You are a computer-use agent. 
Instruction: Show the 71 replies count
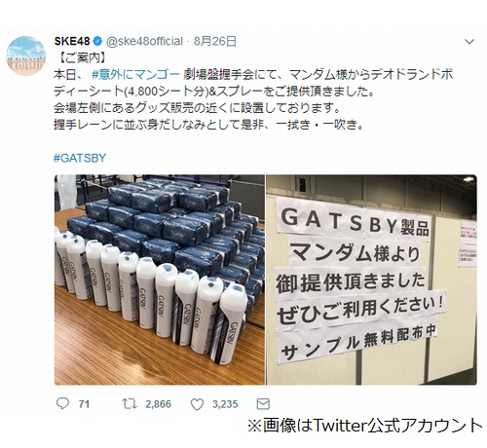point(84,404)
